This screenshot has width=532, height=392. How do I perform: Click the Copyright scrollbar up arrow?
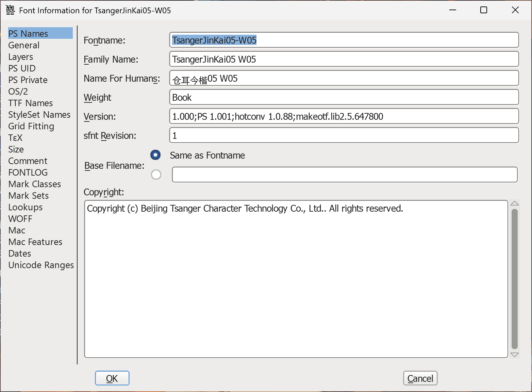pos(515,203)
